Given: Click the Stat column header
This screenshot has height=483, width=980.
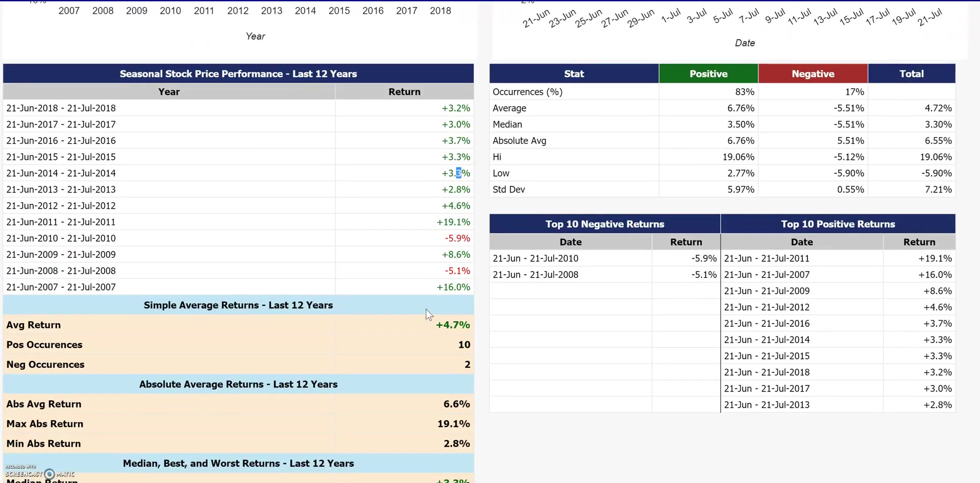Looking at the screenshot, I should (x=574, y=74).
